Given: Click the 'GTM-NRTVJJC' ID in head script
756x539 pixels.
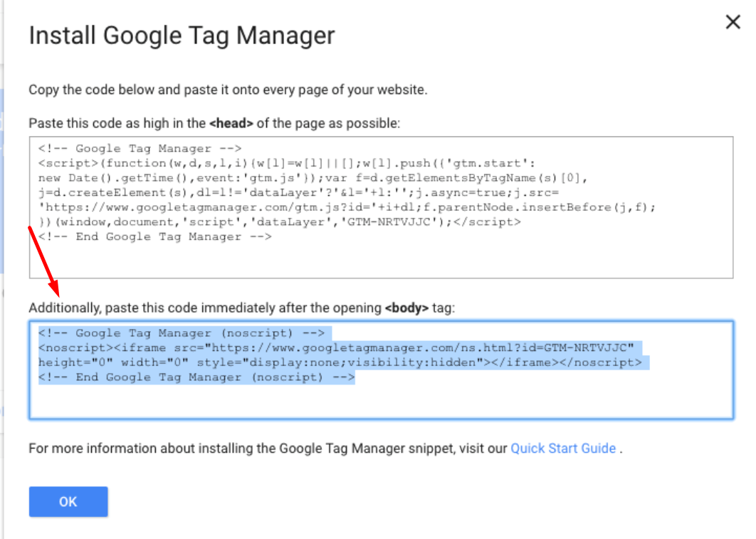Looking at the screenshot, I should (x=388, y=222).
